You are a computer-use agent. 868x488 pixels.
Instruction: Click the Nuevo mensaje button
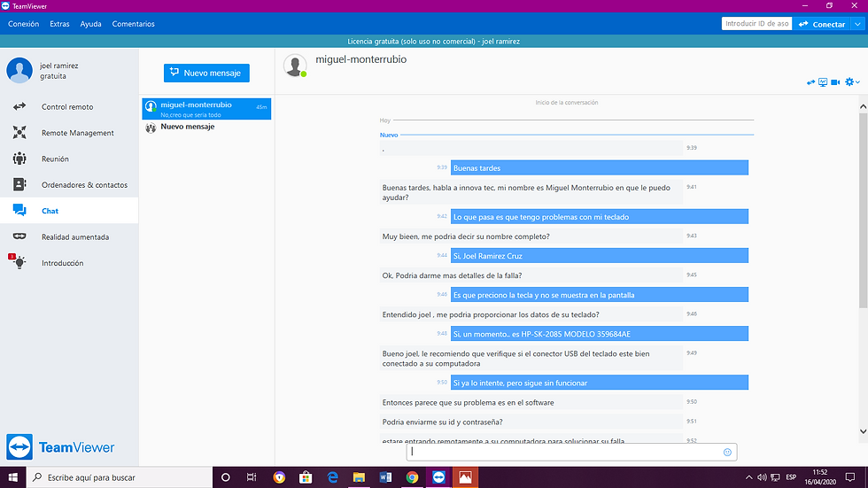coord(206,73)
